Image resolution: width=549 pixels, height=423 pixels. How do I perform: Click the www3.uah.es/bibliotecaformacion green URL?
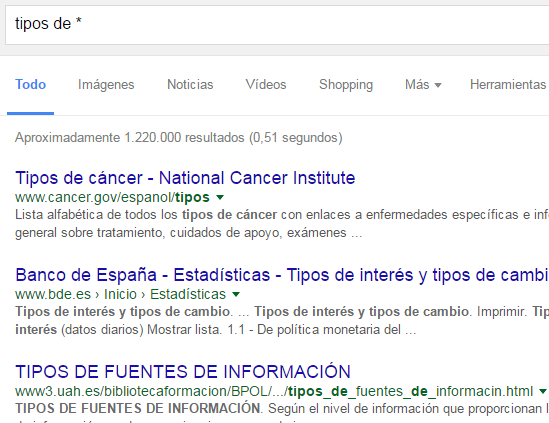coord(274,391)
